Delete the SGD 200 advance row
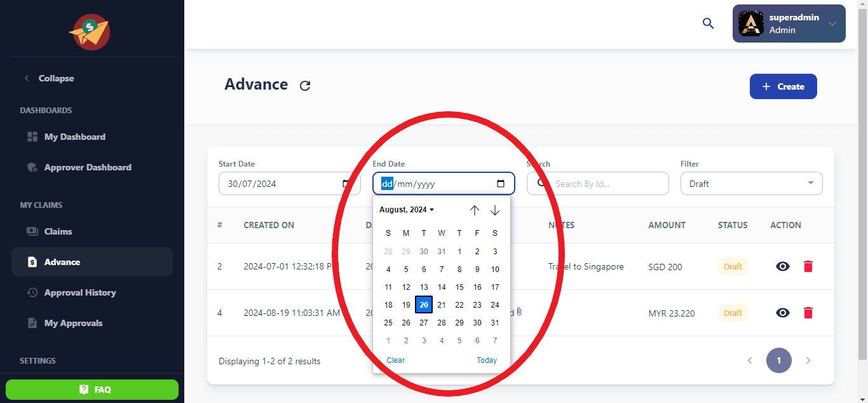 (808, 266)
